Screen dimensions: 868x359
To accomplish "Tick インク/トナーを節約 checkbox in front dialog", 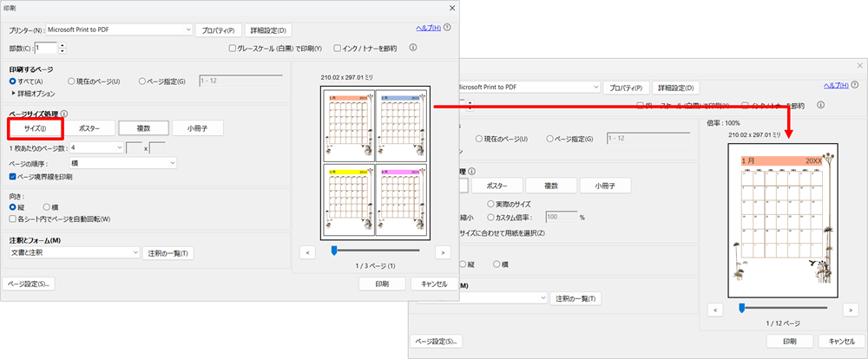I will click(337, 48).
